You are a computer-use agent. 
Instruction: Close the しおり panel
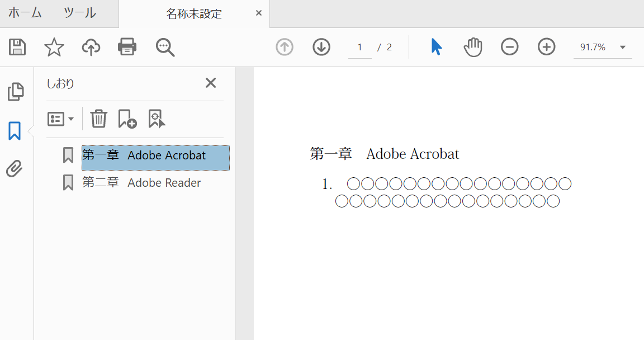pos(211,83)
